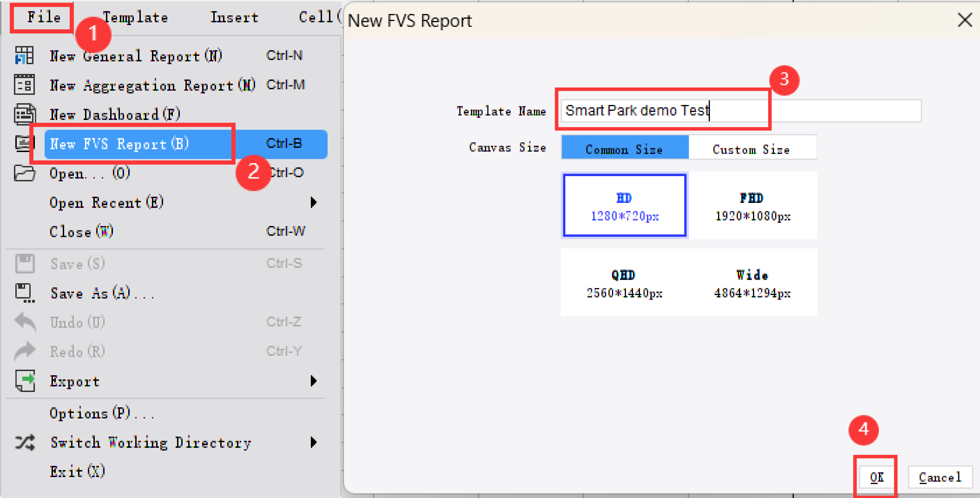Click the New General Report icon

pos(24,55)
